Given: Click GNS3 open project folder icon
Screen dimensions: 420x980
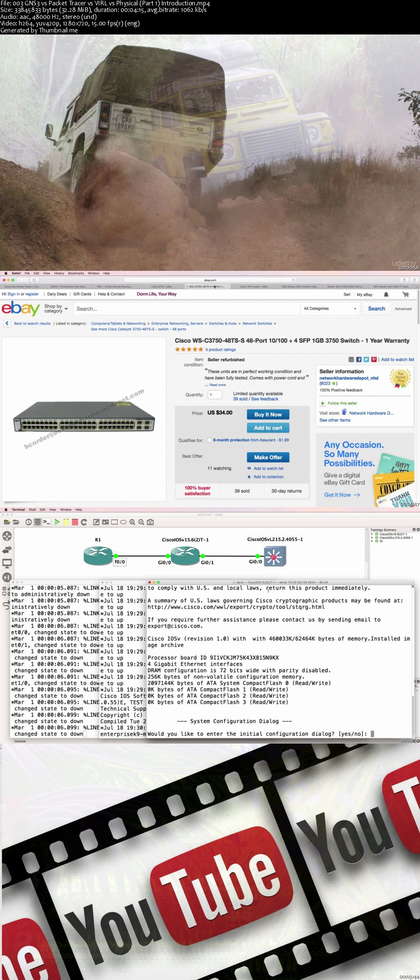Looking at the screenshot, I should click(16, 522).
